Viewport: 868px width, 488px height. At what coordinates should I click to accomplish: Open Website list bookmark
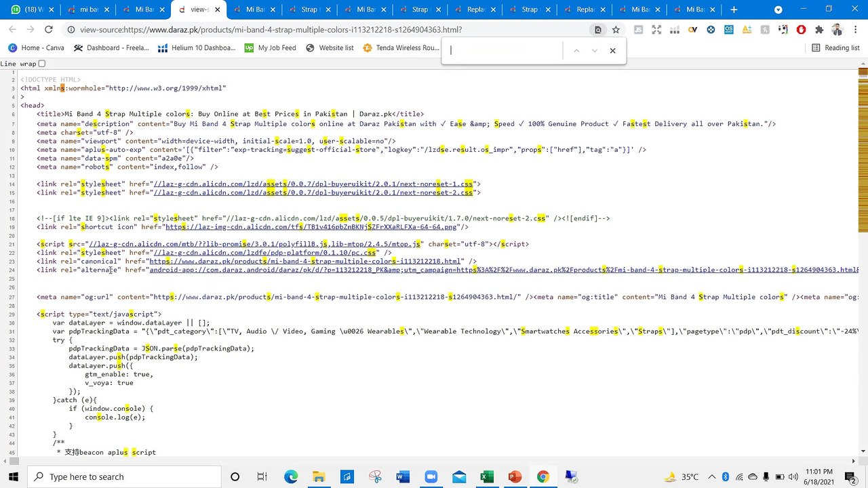(330, 48)
